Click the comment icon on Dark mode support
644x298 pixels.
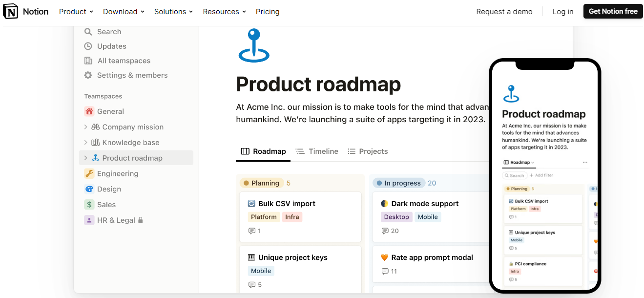tap(385, 231)
